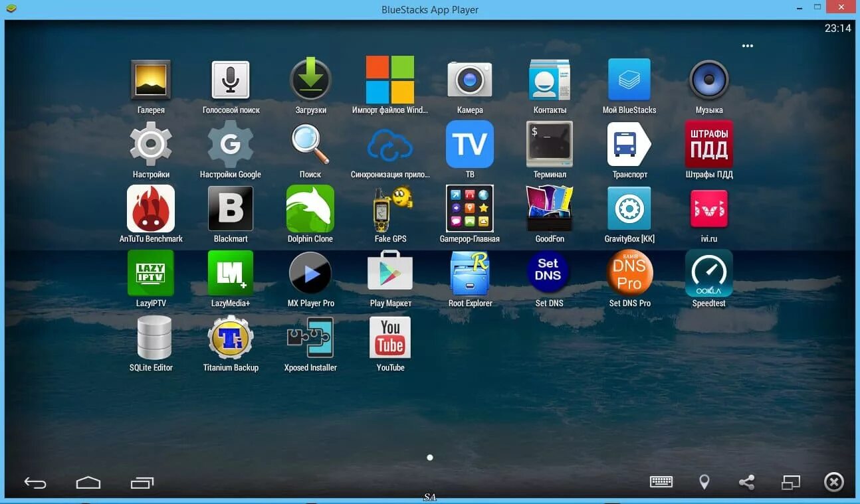Viewport: 860px width, 504px height.
Task: Tap the Android back button
Action: (x=35, y=483)
